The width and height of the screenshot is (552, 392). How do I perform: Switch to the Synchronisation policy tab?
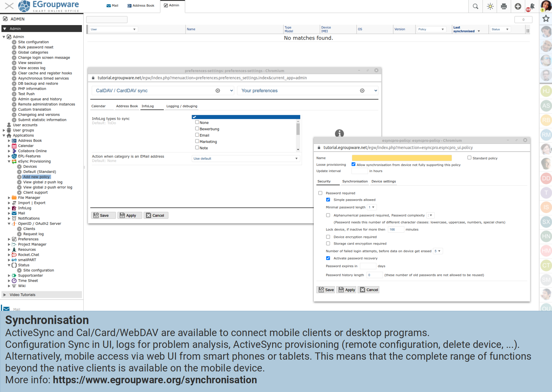355,181
